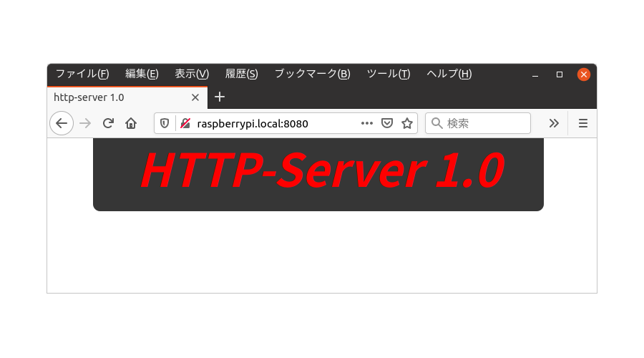The height and width of the screenshot is (358, 644).
Task: Go back to the previous page
Action: click(x=62, y=123)
